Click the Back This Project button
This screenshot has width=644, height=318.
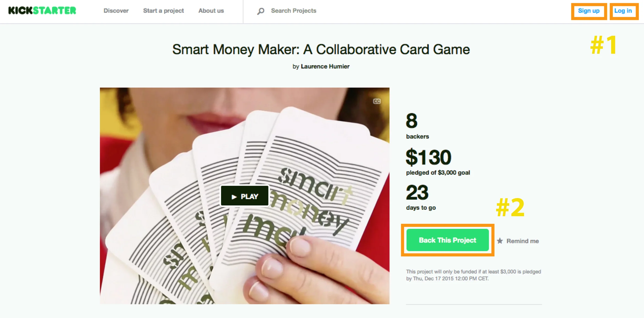point(447,240)
